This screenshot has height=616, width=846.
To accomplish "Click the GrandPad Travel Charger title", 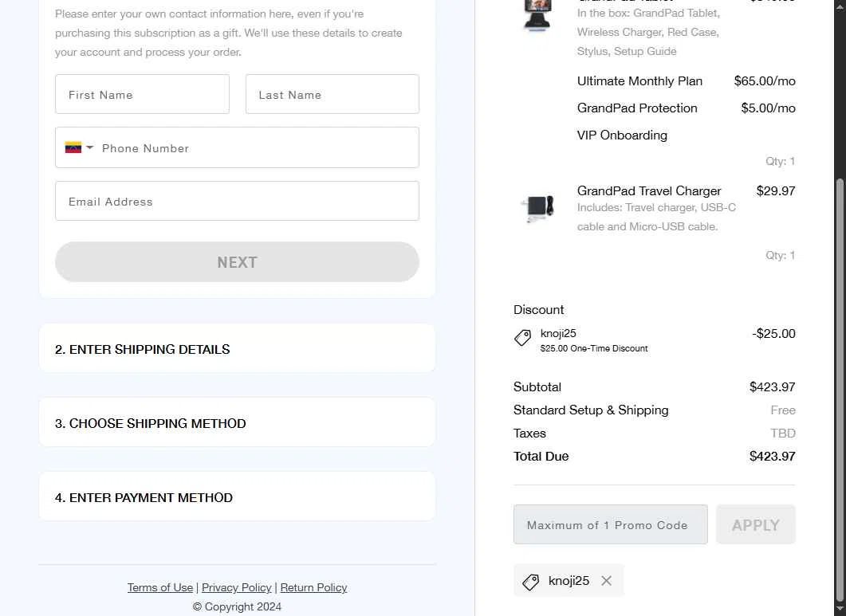I will tap(649, 191).
